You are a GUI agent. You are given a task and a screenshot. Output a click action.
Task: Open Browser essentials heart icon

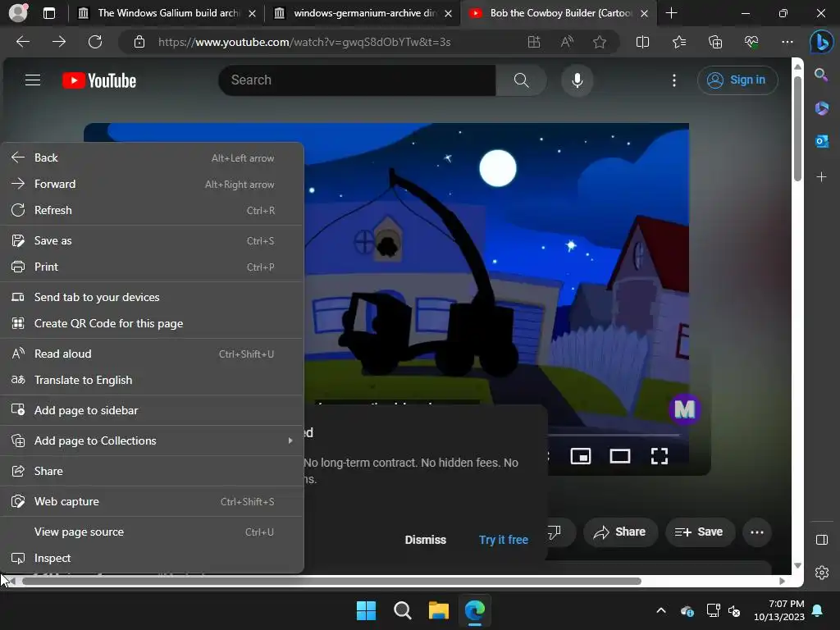(751, 42)
